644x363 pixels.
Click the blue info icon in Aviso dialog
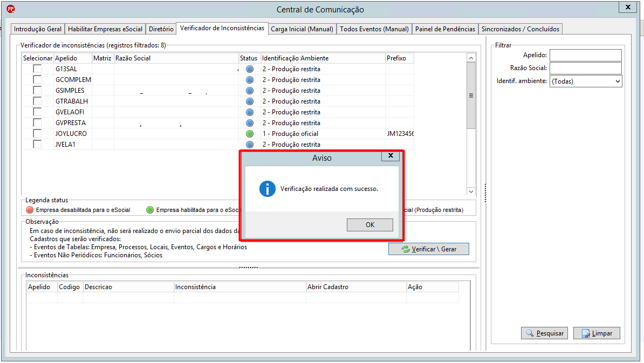(x=268, y=189)
